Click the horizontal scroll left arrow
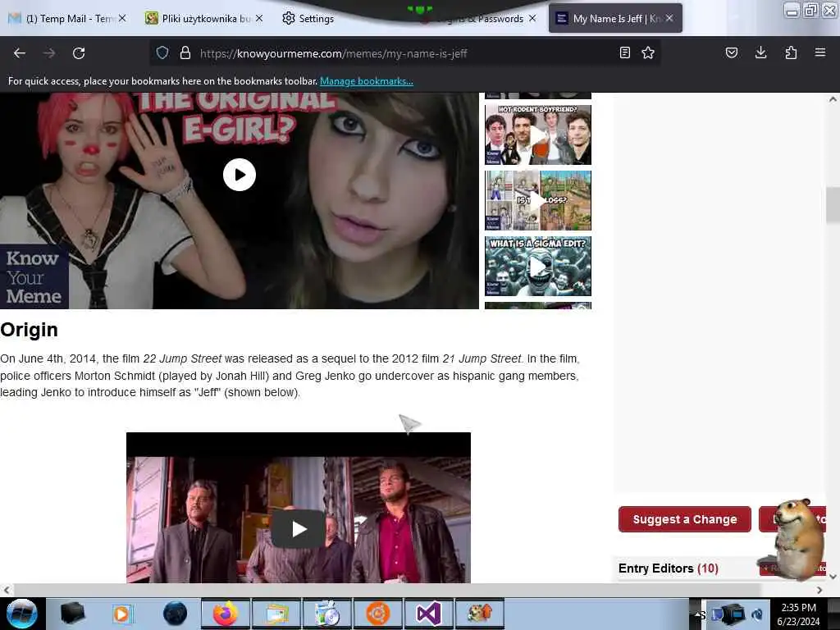Viewport: 840px width, 630px height. coord(6,590)
